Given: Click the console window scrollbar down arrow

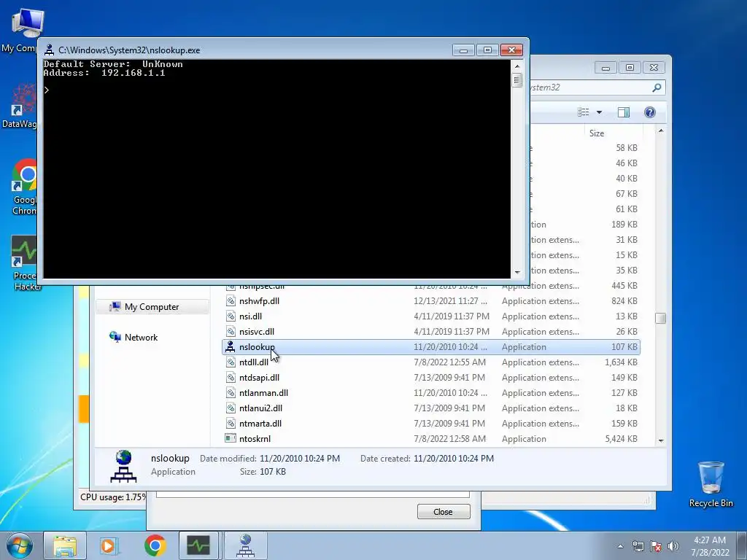Looking at the screenshot, I should (517, 273).
